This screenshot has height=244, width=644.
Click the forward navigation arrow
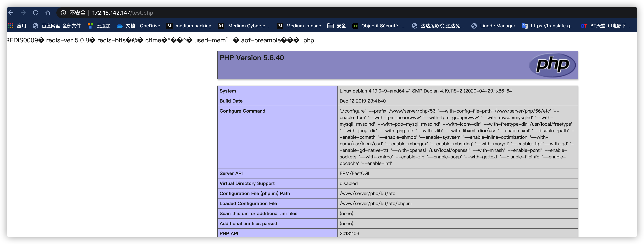point(23,13)
